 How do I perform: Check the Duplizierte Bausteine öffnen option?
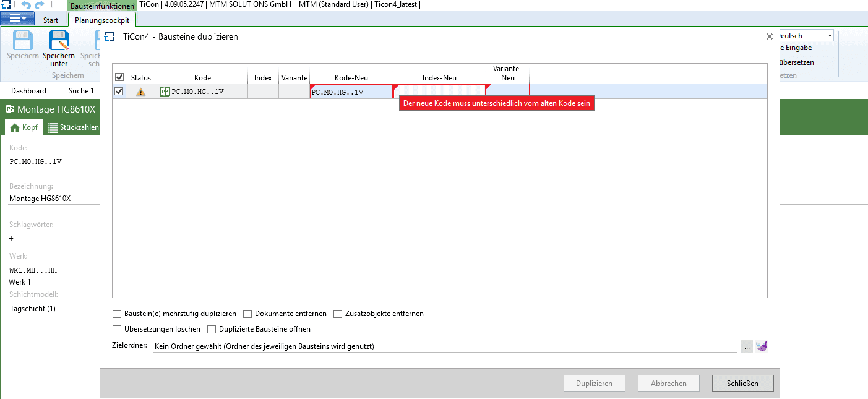pos(212,329)
